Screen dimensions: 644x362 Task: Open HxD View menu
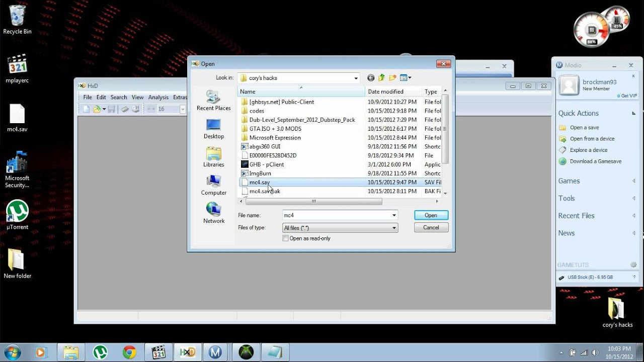click(138, 98)
